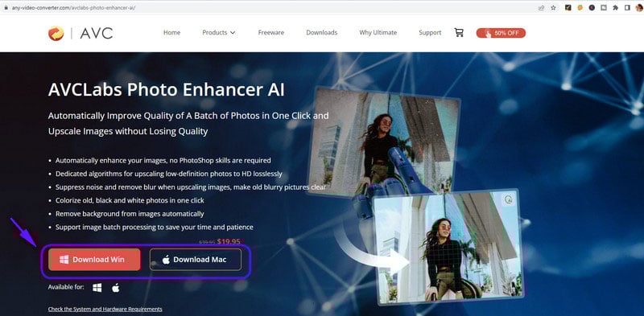Click the 'Dedicated algorithms for upscaling' bullet
This screenshot has height=316, width=644.
169,174
